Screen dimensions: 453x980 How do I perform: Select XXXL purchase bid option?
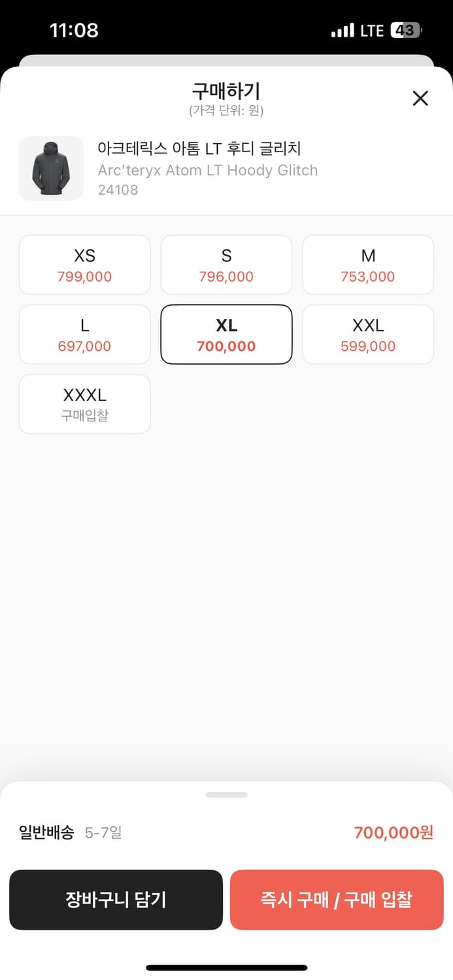(x=85, y=404)
